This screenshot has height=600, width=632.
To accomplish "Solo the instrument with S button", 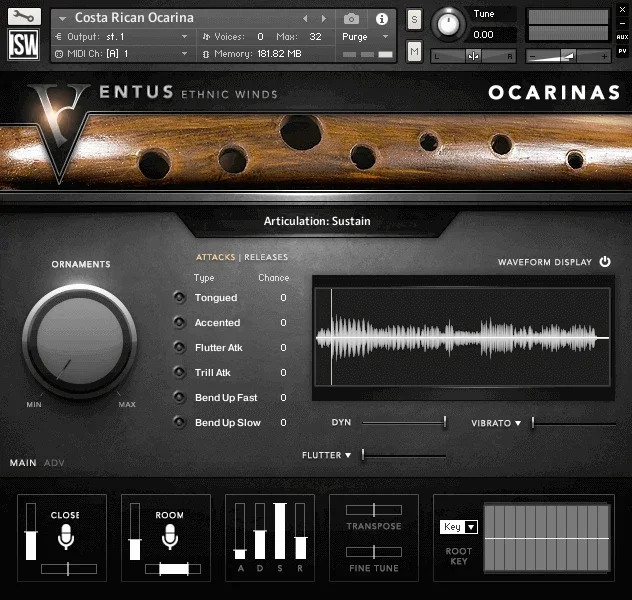I will click(414, 19).
